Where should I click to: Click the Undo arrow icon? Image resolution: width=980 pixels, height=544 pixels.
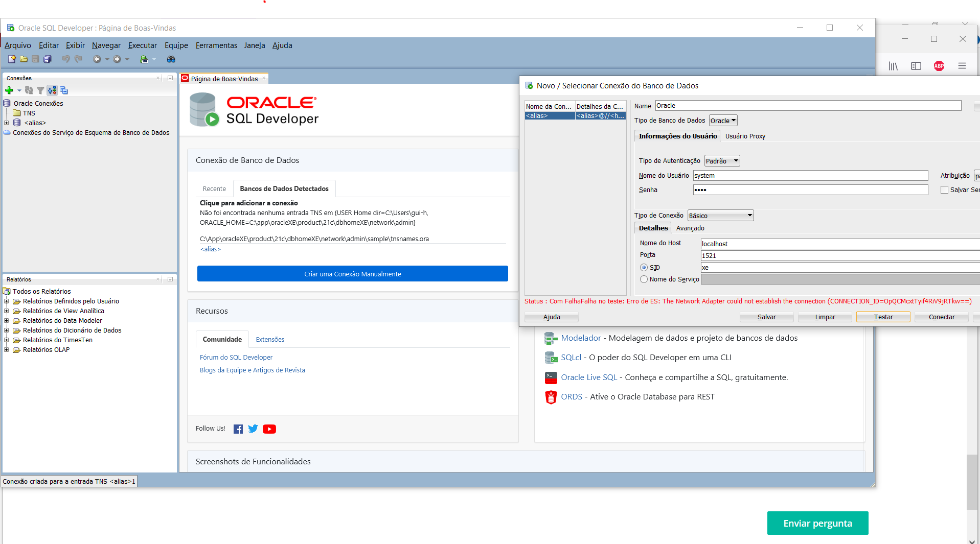pyautogui.click(x=65, y=59)
